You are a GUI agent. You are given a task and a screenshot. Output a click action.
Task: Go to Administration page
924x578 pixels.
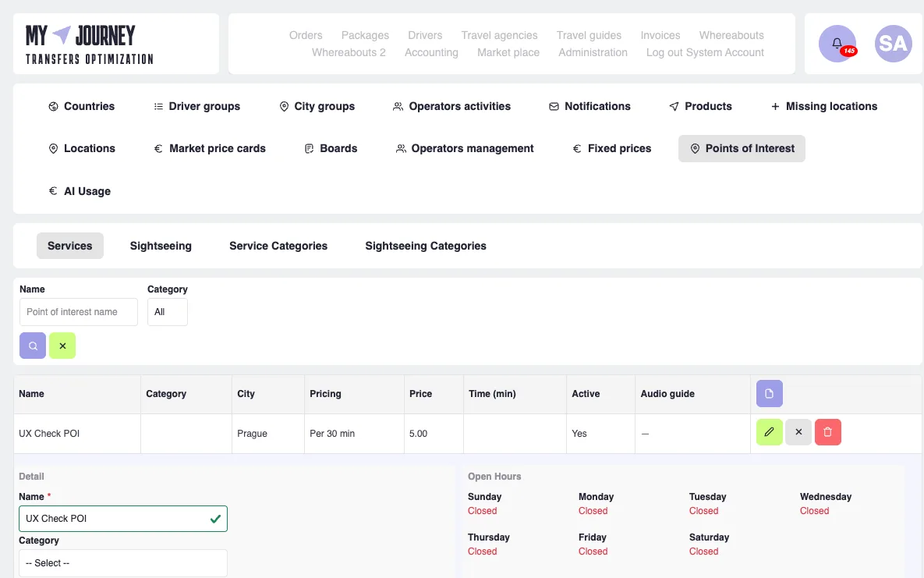click(593, 52)
